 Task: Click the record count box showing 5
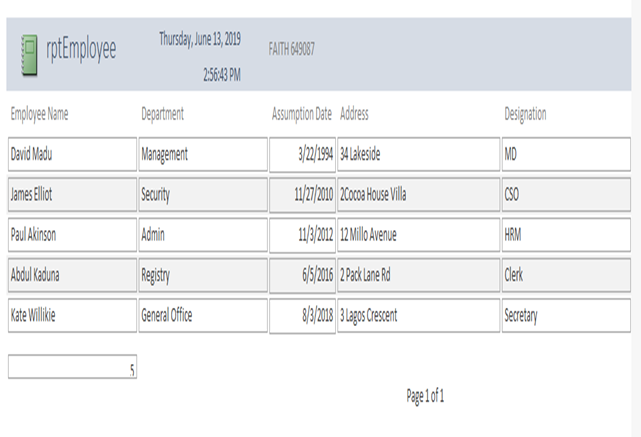pyautogui.click(x=72, y=367)
